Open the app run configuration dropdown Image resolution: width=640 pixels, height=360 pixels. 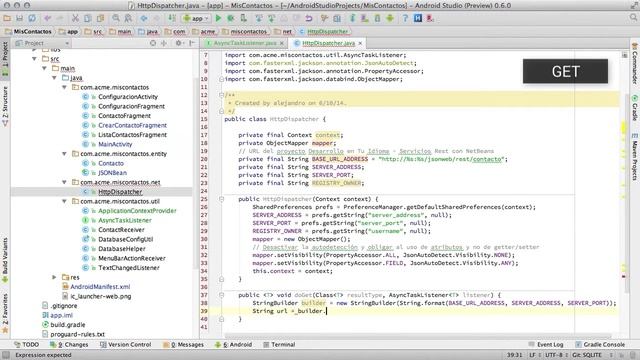coord(196,18)
